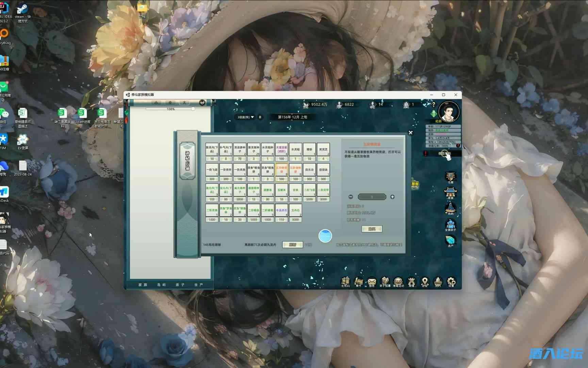Click the 定位 location pin icon
The image size is (588, 368).
[425, 281]
